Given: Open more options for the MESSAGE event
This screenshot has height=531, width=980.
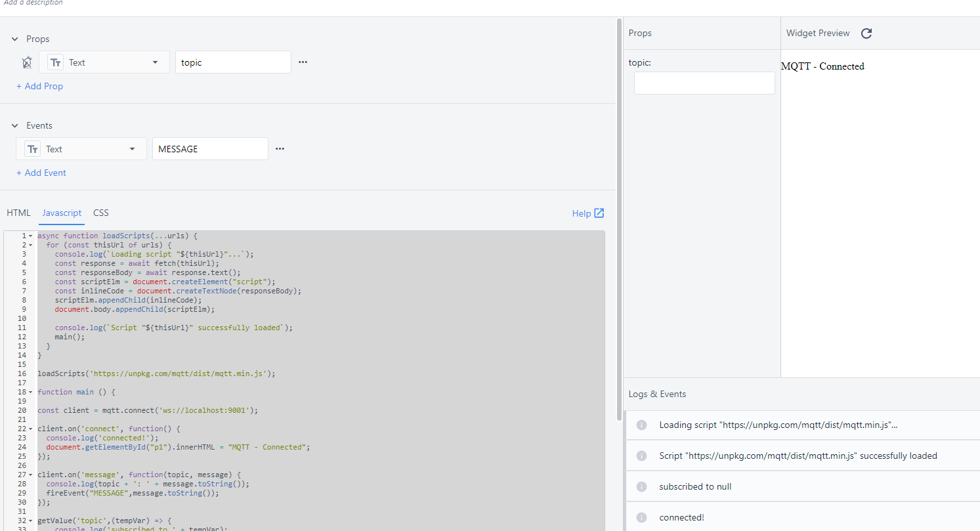Looking at the screenshot, I should tap(280, 149).
